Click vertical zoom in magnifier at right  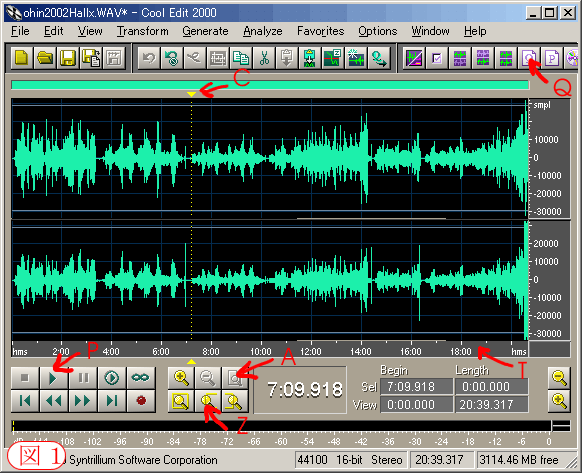tap(559, 401)
